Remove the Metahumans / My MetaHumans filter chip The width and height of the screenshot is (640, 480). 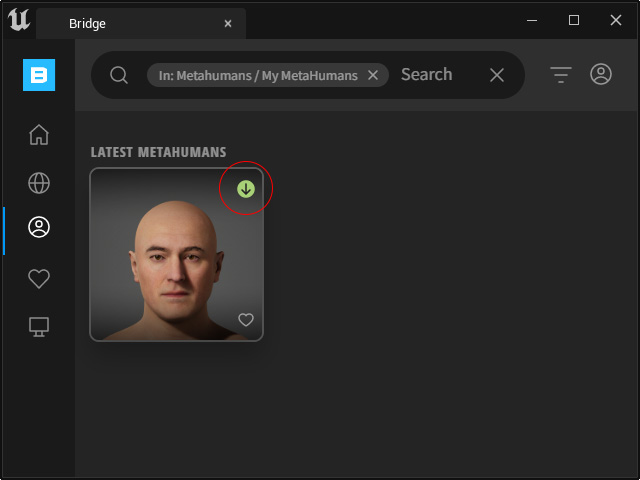tap(373, 75)
